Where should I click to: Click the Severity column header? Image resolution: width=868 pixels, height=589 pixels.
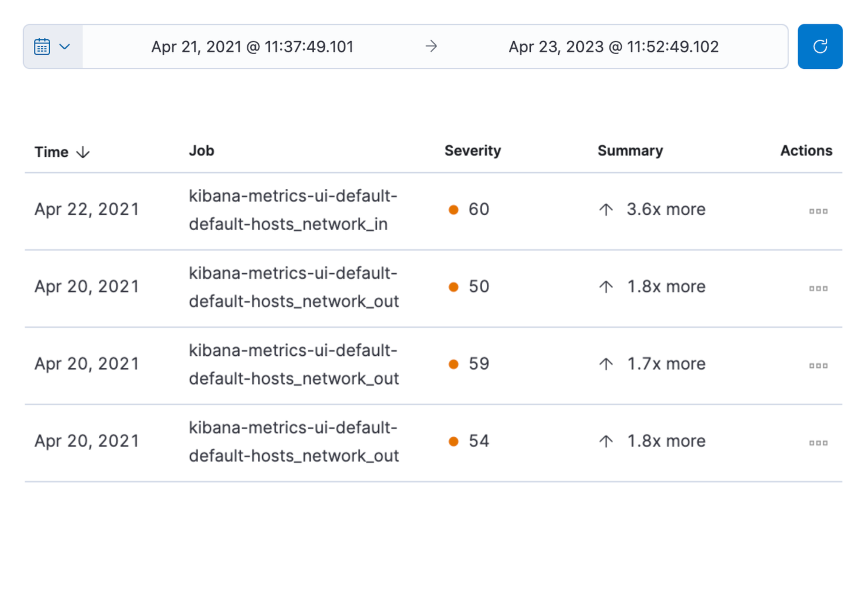pyautogui.click(x=472, y=151)
